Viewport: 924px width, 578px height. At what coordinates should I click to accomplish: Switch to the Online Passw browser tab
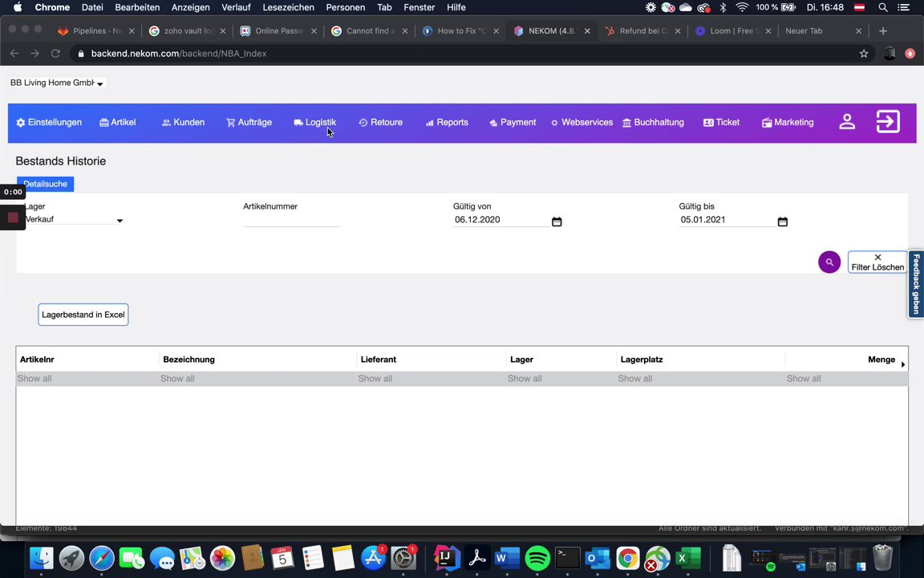coord(279,31)
